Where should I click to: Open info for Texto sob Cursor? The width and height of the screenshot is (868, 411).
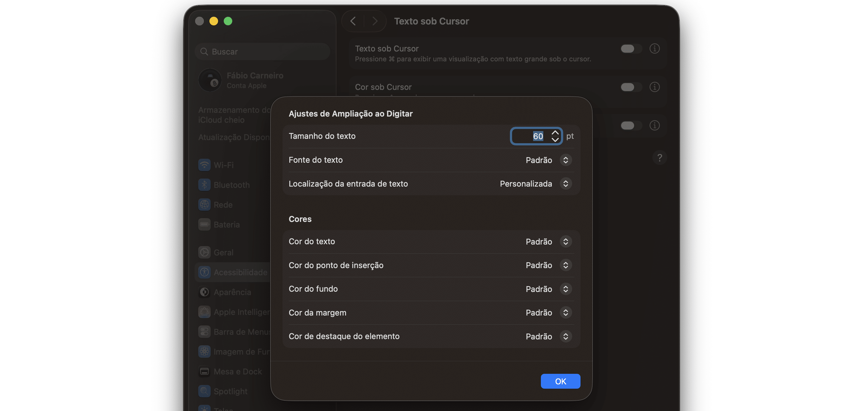click(654, 49)
